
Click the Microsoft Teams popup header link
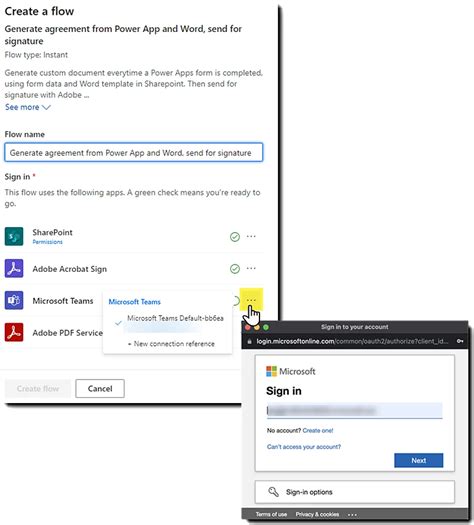[135, 302]
